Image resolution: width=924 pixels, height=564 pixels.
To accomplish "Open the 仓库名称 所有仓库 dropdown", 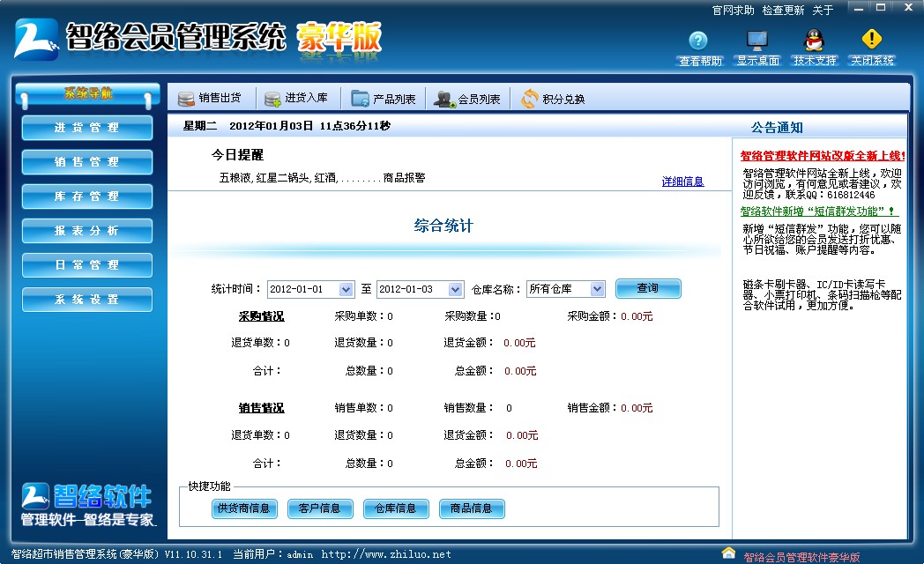I will (597, 289).
